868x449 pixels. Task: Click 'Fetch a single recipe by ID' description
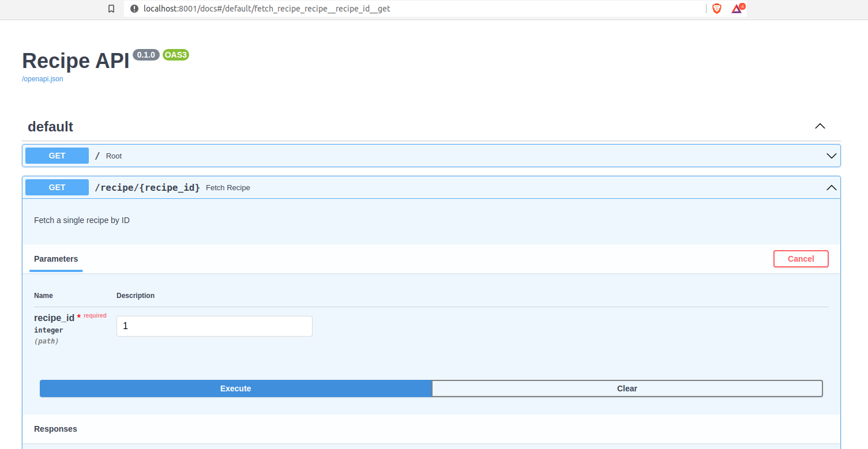coord(82,220)
